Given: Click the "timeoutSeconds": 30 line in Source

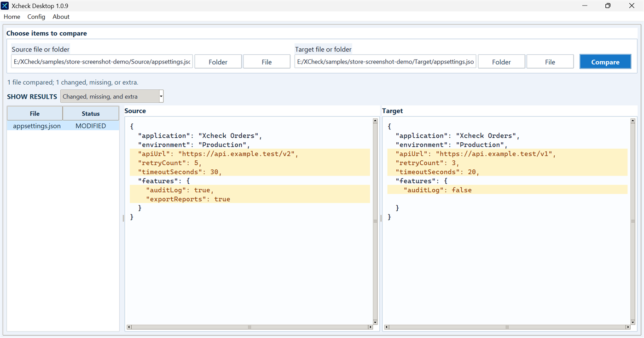Looking at the screenshot, I should pos(249,172).
